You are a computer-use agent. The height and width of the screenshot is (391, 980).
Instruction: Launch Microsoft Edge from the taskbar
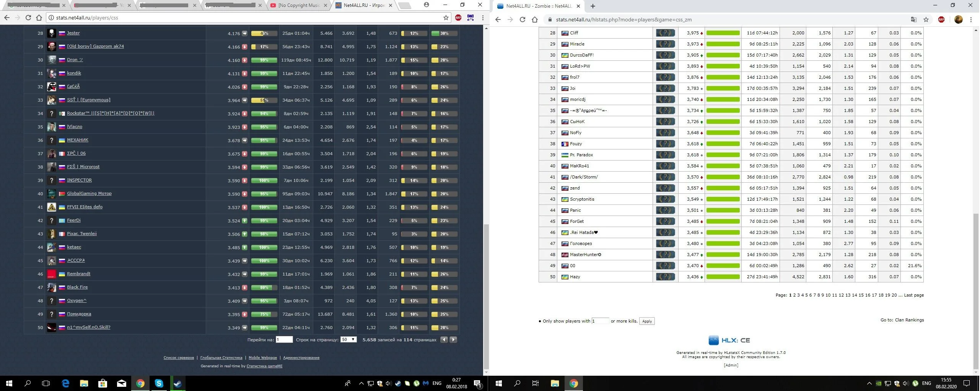pos(65,383)
